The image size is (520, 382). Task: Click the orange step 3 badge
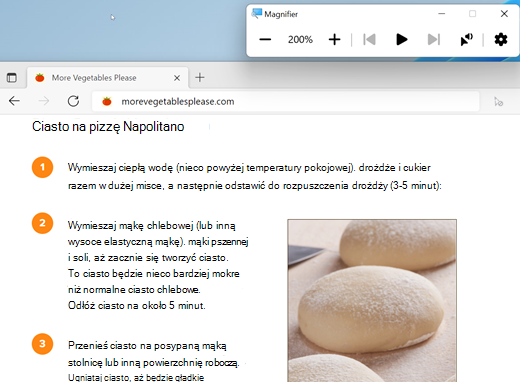[42, 344]
